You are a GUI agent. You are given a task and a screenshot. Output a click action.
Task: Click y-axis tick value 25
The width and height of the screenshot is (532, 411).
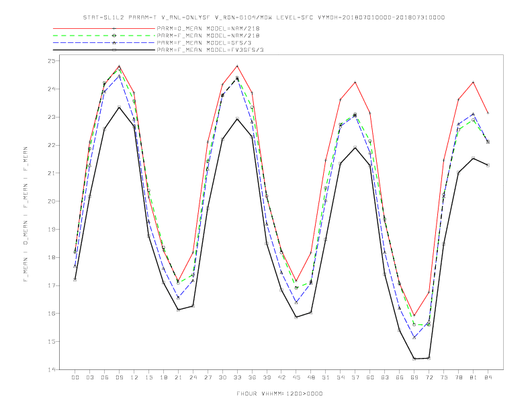point(52,61)
